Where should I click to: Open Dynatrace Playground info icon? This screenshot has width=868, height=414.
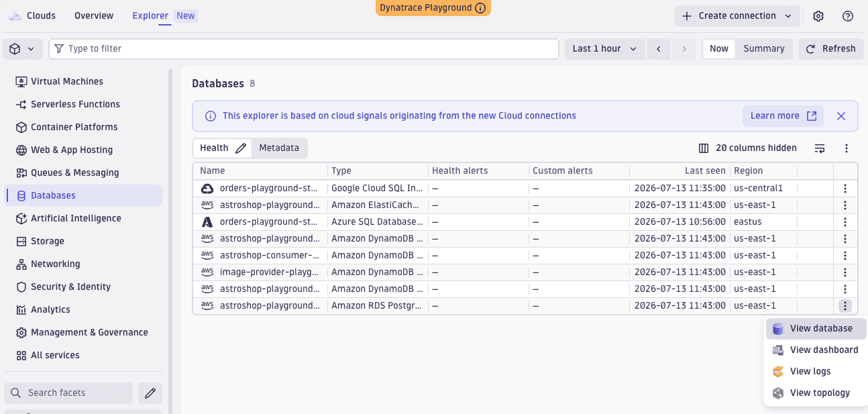[480, 8]
